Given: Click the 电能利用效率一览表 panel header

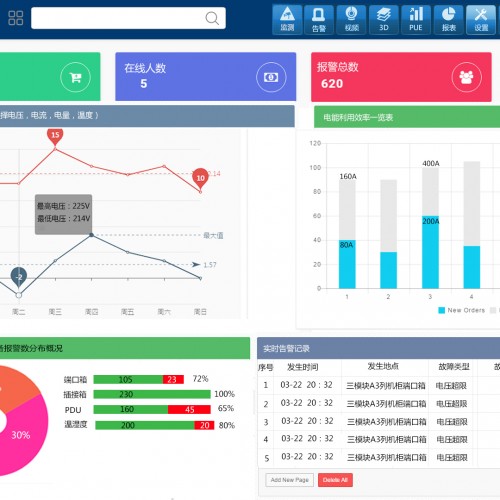Looking at the screenshot, I should tap(407, 117).
